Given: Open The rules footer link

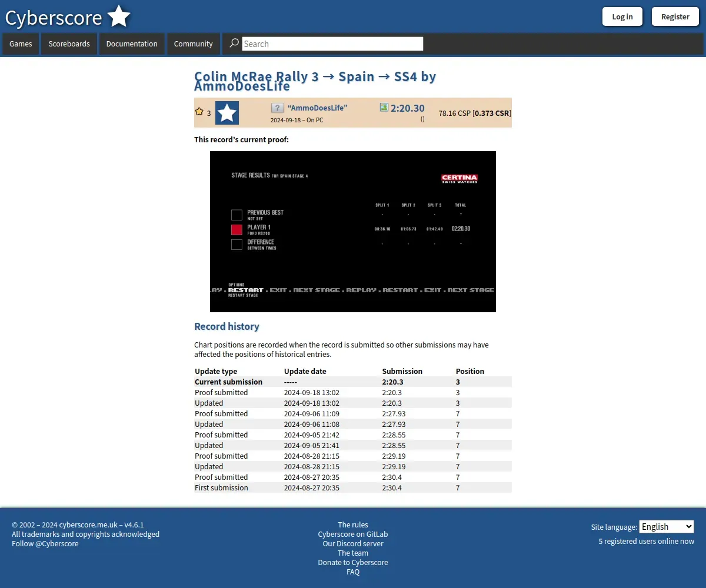Looking at the screenshot, I should 353,524.
